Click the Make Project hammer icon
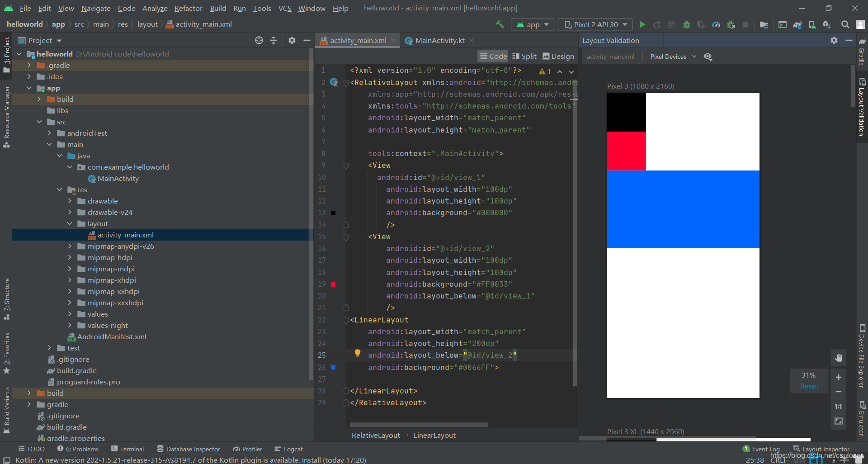 [500, 24]
